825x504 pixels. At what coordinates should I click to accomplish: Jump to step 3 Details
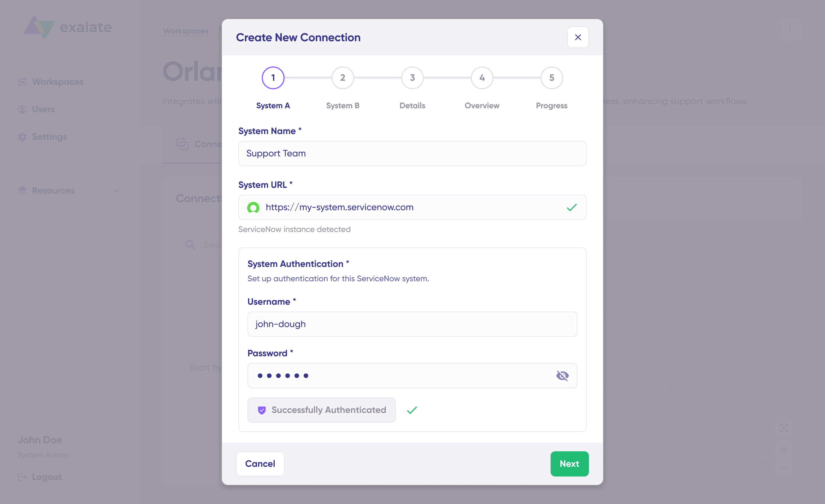412,78
